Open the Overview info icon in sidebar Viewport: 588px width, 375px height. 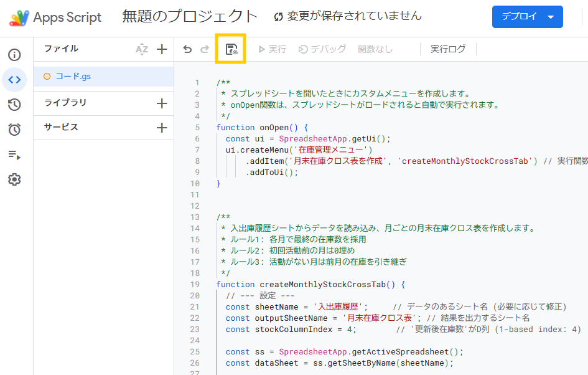pyautogui.click(x=14, y=55)
